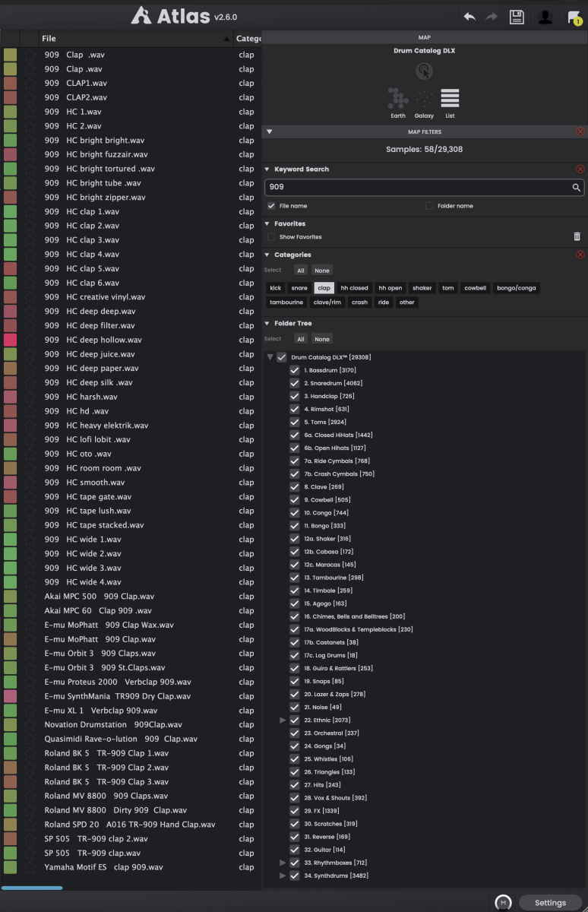Expand the 34. Synthdrums folder
Image resolution: width=588 pixels, height=912 pixels.
[x=283, y=876]
